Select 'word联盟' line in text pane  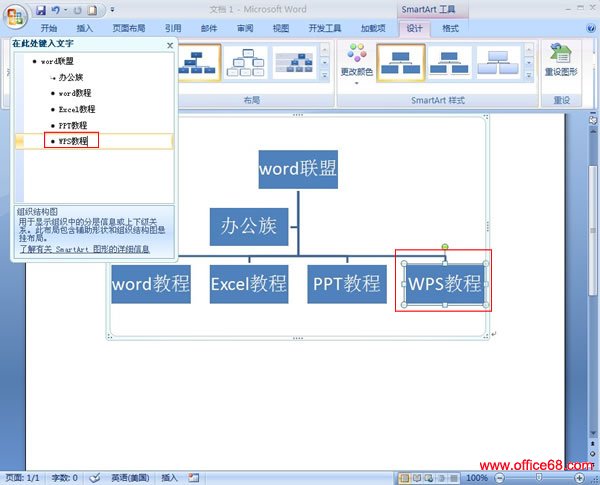pos(57,61)
